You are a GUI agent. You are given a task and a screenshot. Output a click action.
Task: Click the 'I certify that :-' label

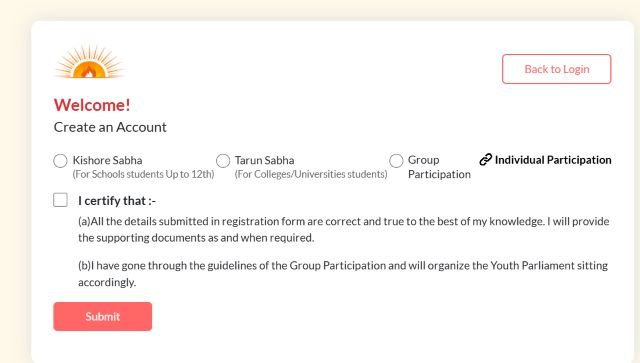117,200
